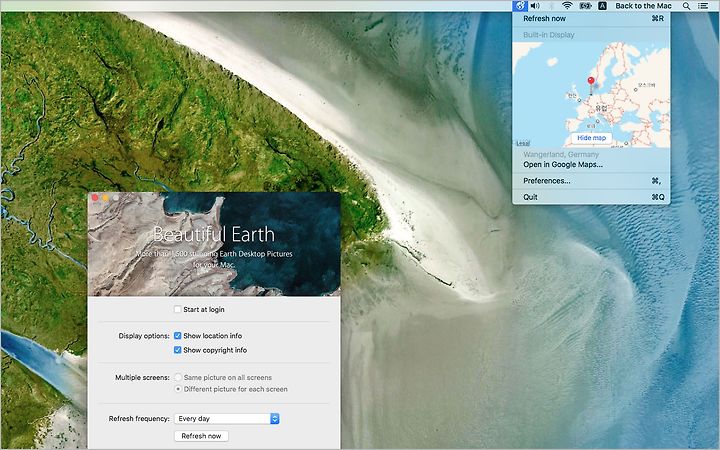Click the volume speaker icon in menu bar
This screenshot has width=720, height=450.
tap(535, 6)
